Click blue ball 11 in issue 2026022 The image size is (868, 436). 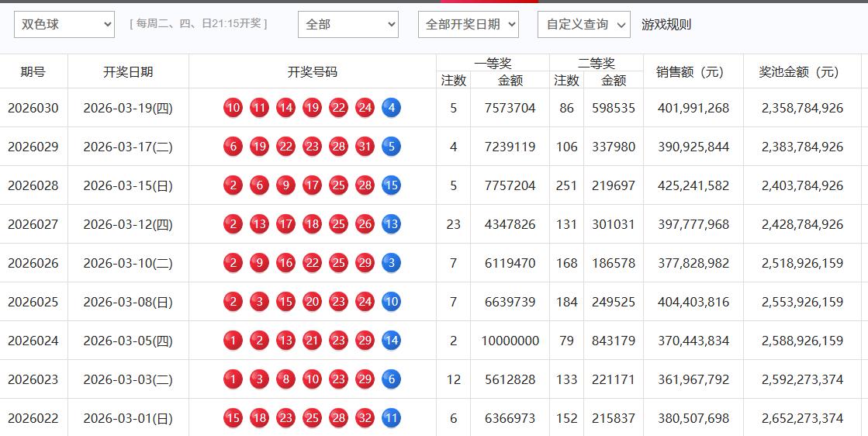pos(392,417)
